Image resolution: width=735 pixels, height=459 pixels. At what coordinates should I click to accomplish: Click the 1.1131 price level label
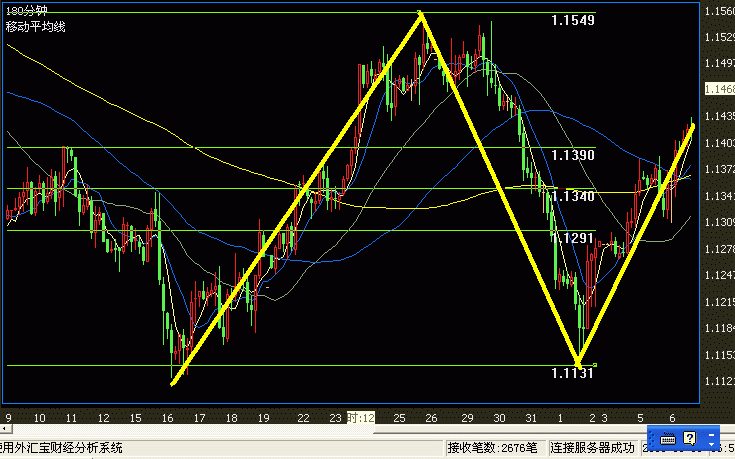click(x=572, y=373)
